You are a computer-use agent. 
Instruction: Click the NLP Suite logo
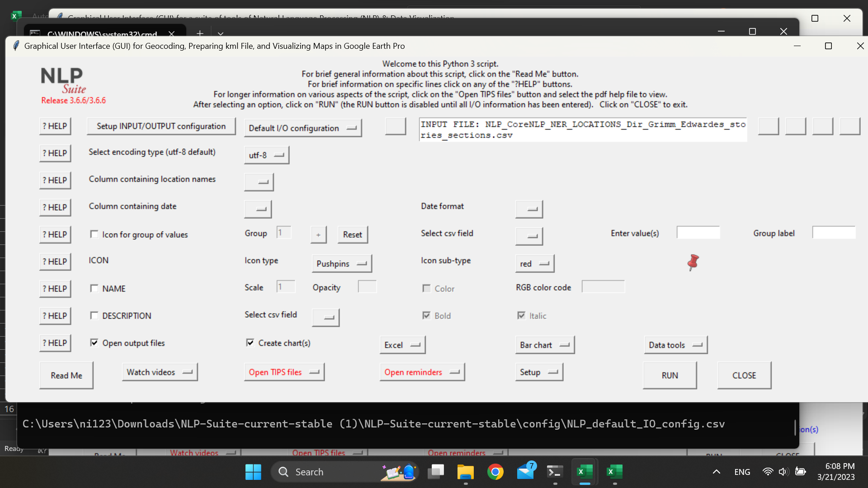click(x=63, y=80)
